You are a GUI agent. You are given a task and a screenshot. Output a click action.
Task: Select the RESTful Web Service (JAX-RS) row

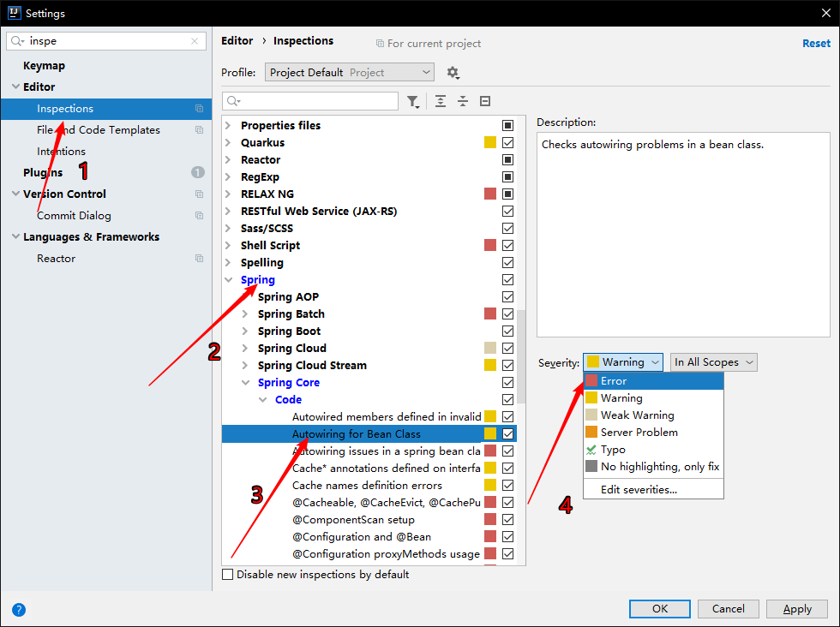point(369,211)
